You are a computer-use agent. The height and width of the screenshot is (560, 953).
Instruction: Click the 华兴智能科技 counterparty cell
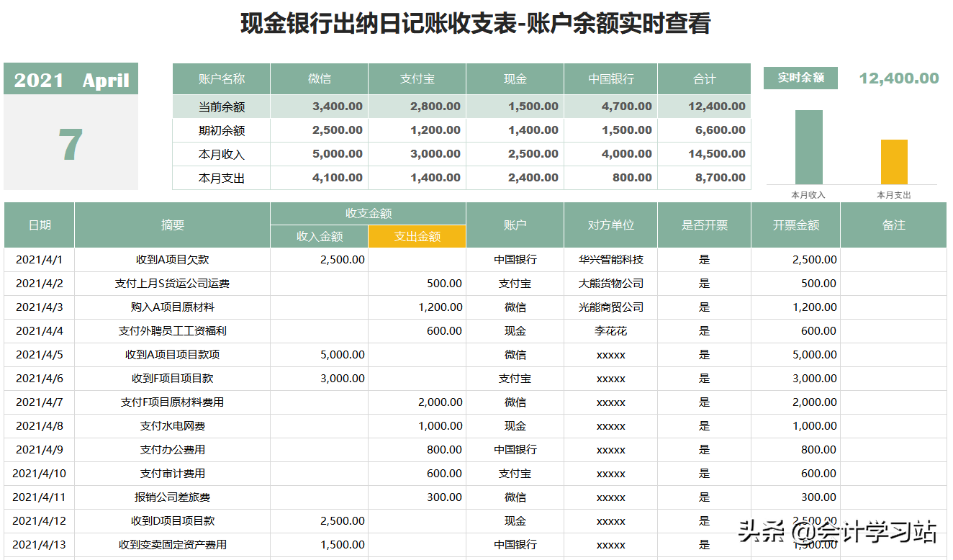point(610,260)
